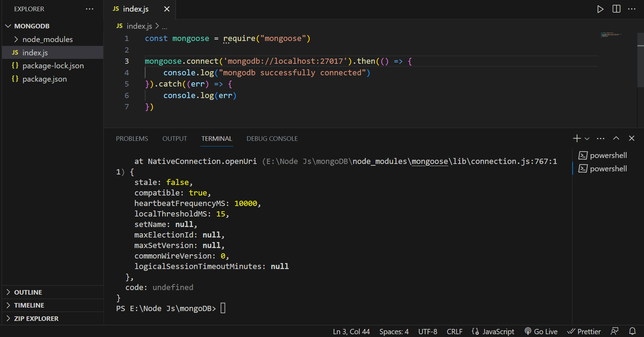
Task: Maximize the terminal panel with the up chevron
Action: [x=616, y=138]
